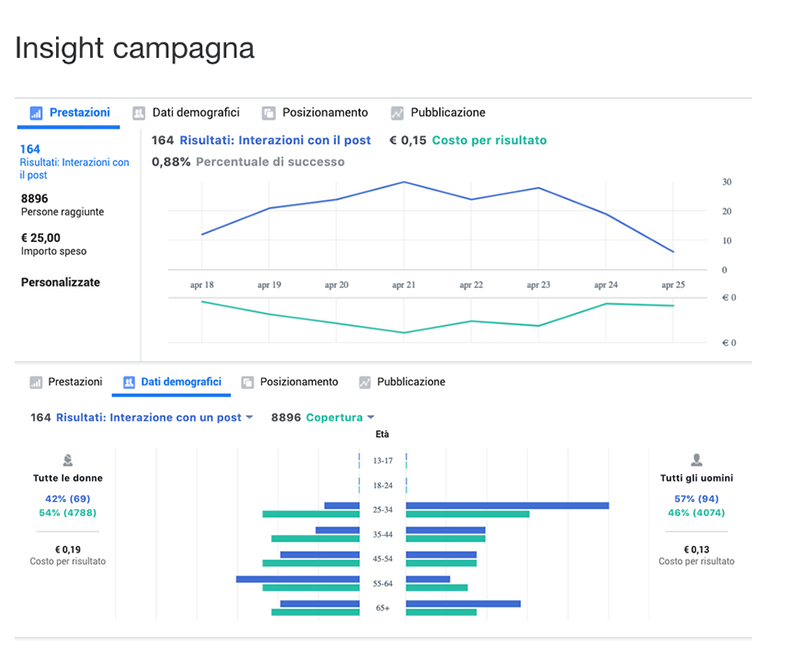The image size is (800, 671).
Task: Click the Prestazioni icon in lower tab row
Action: point(37,383)
